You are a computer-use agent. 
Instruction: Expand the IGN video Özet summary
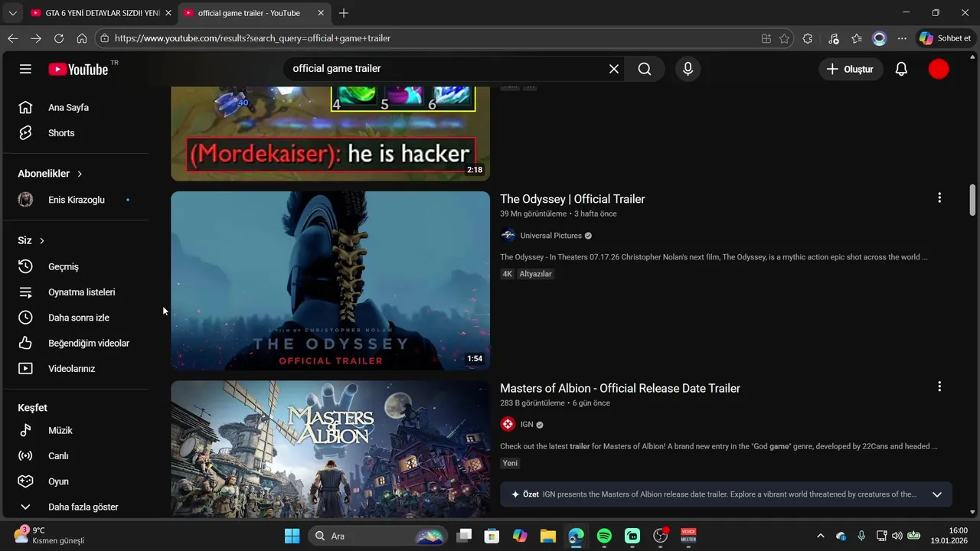coord(936,494)
